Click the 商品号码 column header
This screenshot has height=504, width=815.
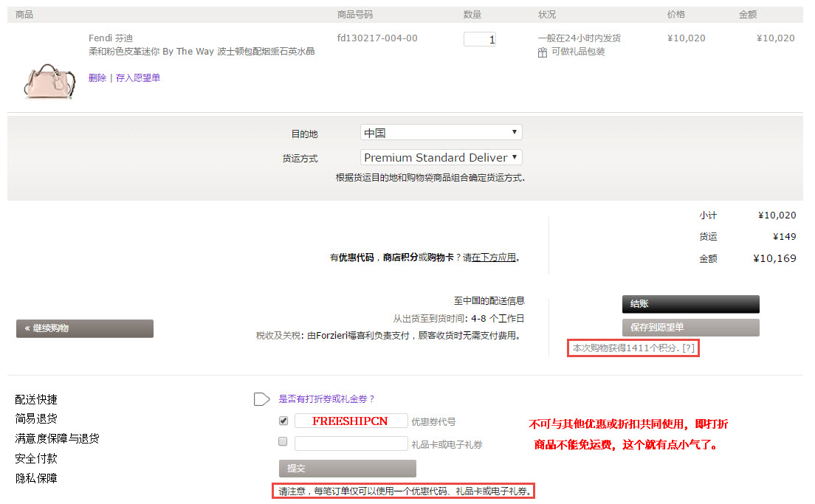coord(354,15)
